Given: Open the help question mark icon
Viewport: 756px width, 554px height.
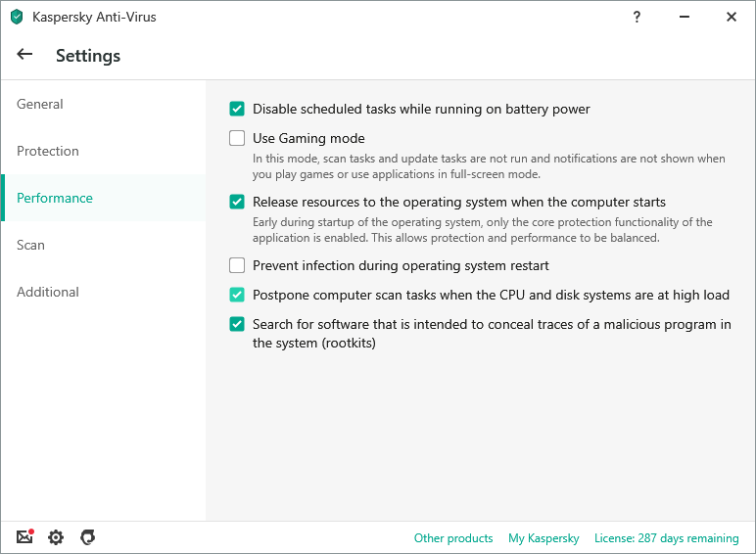Looking at the screenshot, I should 638,17.
